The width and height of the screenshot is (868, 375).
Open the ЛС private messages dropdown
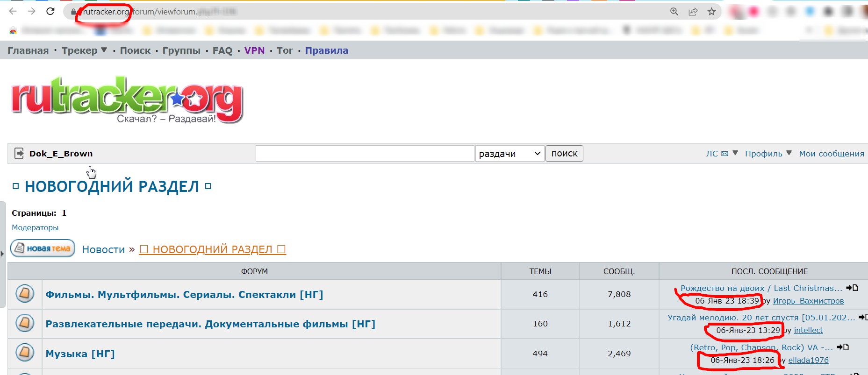point(722,154)
